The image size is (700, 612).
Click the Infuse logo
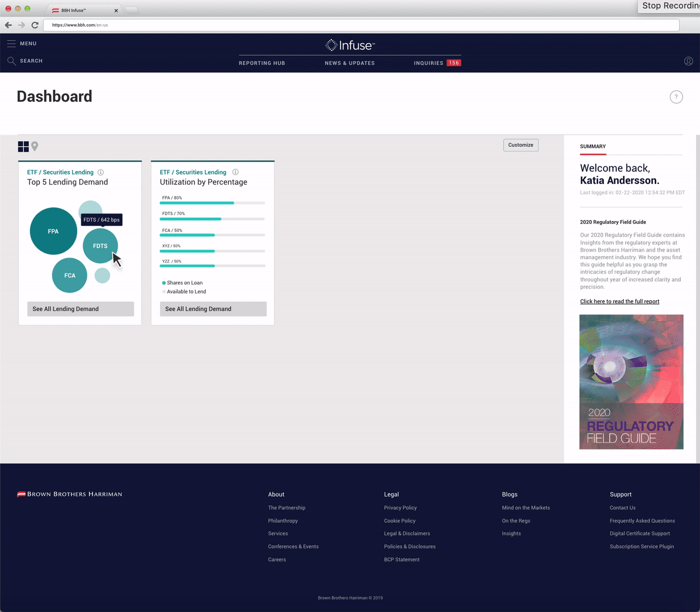(350, 45)
